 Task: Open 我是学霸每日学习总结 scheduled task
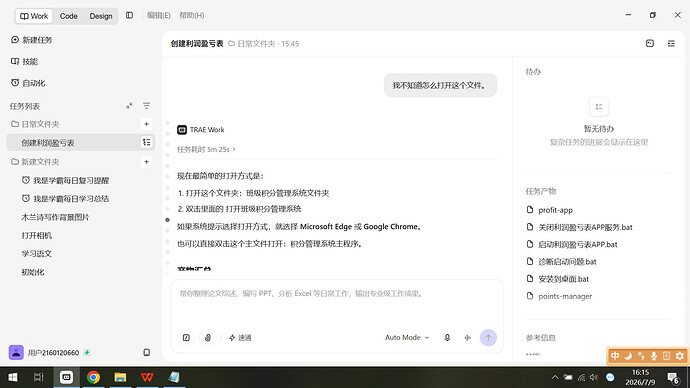tap(65, 199)
